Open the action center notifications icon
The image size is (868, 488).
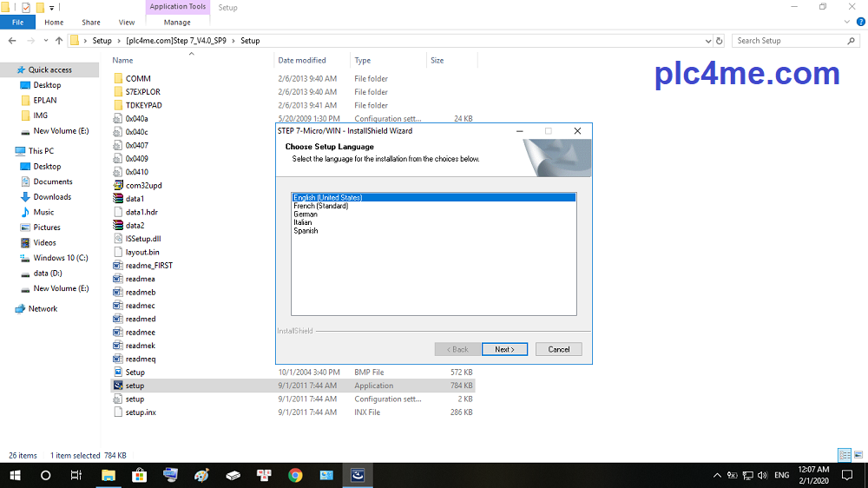point(847,475)
